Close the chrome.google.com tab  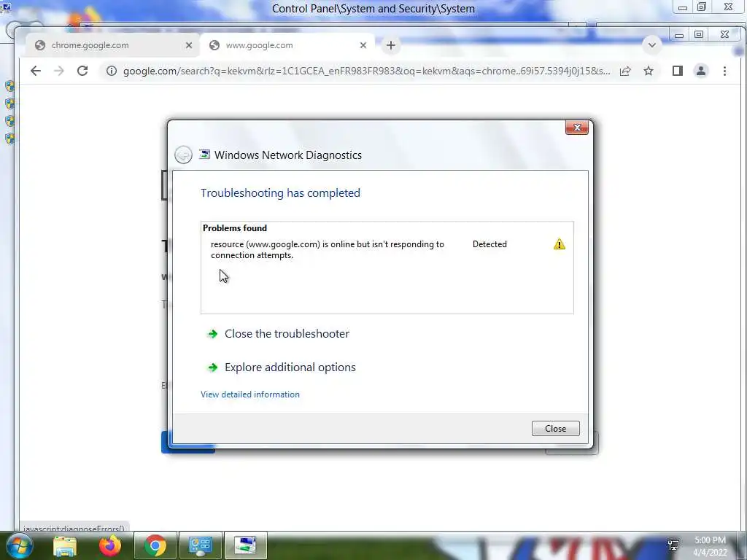[189, 45]
